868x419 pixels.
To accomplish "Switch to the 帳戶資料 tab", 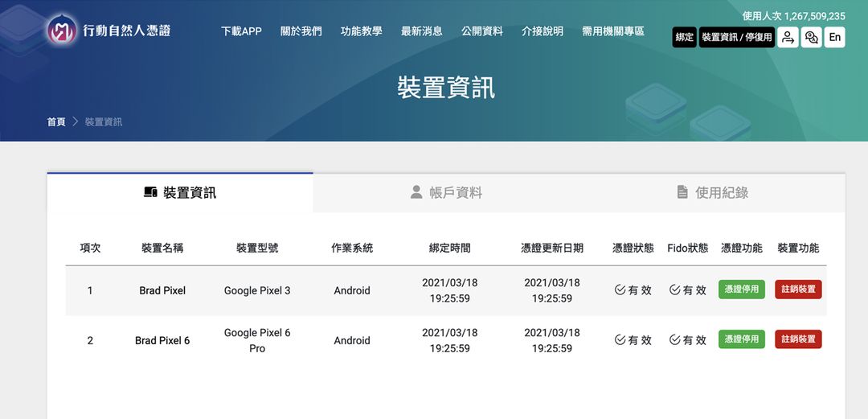I will pos(446,193).
